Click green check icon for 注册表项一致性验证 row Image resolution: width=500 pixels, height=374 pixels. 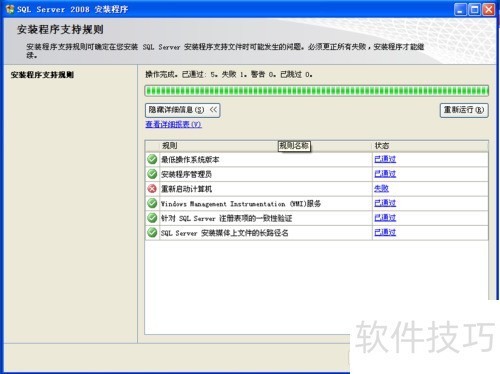coord(152,218)
